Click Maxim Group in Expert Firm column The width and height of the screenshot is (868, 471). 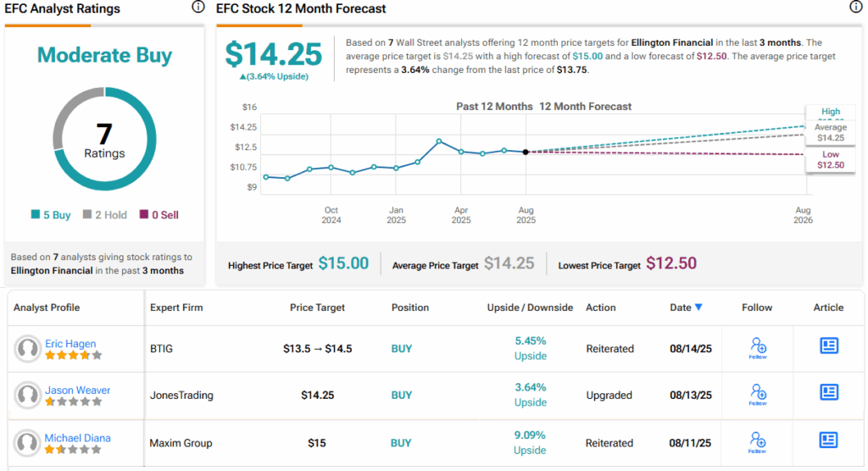(181, 443)
